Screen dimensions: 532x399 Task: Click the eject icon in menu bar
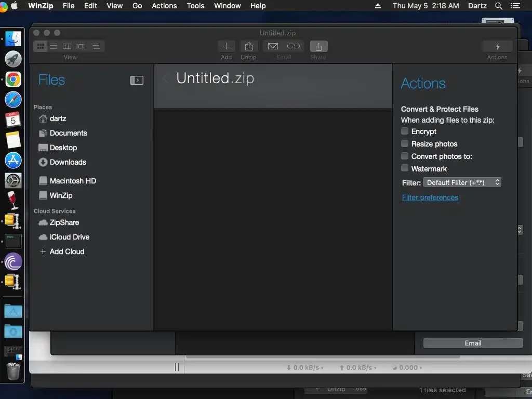tap(378, 6)
